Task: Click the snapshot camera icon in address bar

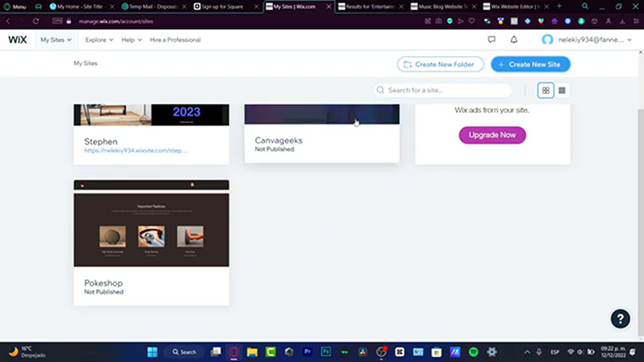Action: [438, 21]
